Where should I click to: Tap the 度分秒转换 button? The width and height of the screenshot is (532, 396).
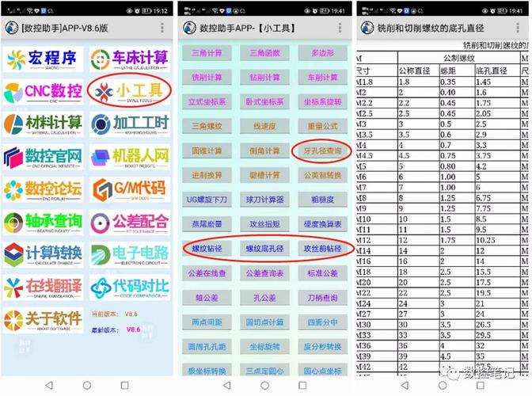coord(323,347)
